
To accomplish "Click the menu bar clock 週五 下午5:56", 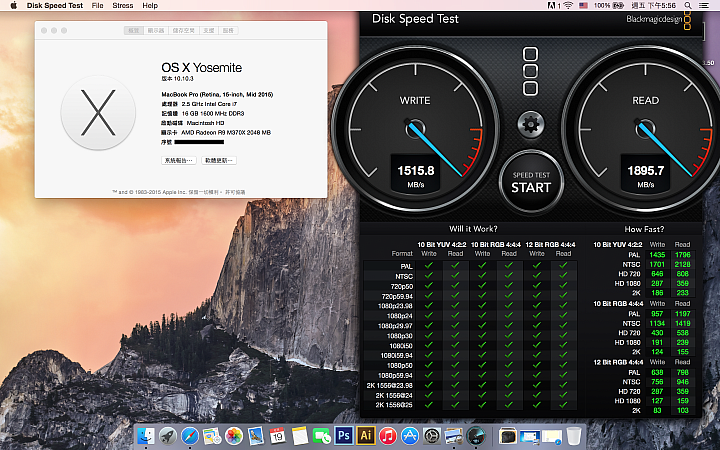I will tap(653, 6).
